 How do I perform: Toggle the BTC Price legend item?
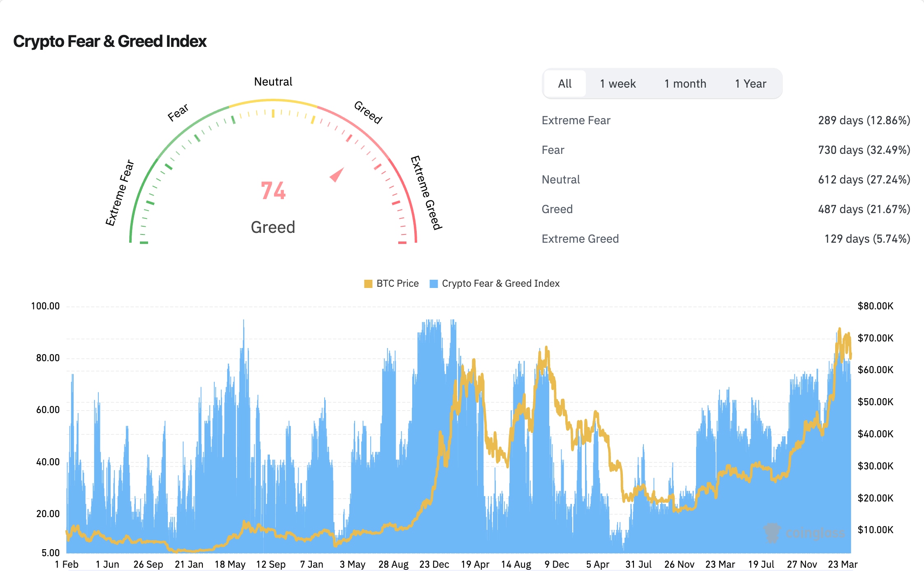[397, 283]
